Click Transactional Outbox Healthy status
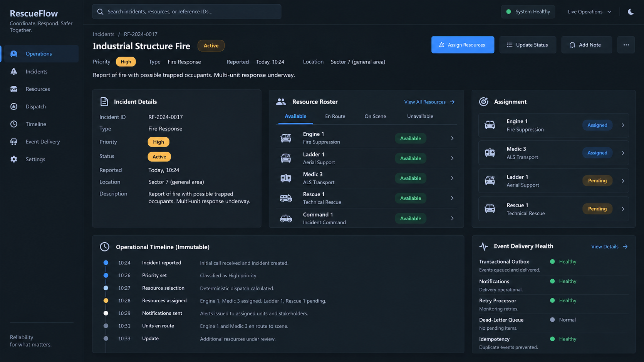 tap(563, 262)
